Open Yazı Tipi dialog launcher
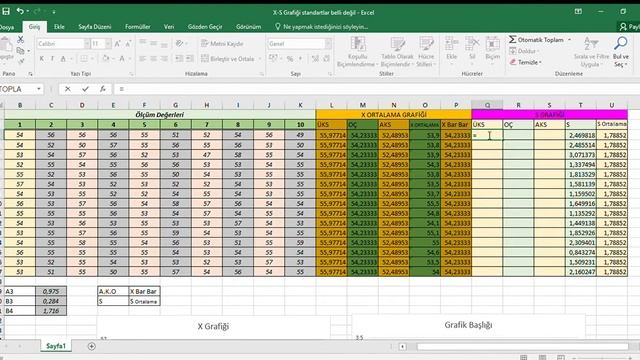The image size is (640, 360). (x=131, y=74)
